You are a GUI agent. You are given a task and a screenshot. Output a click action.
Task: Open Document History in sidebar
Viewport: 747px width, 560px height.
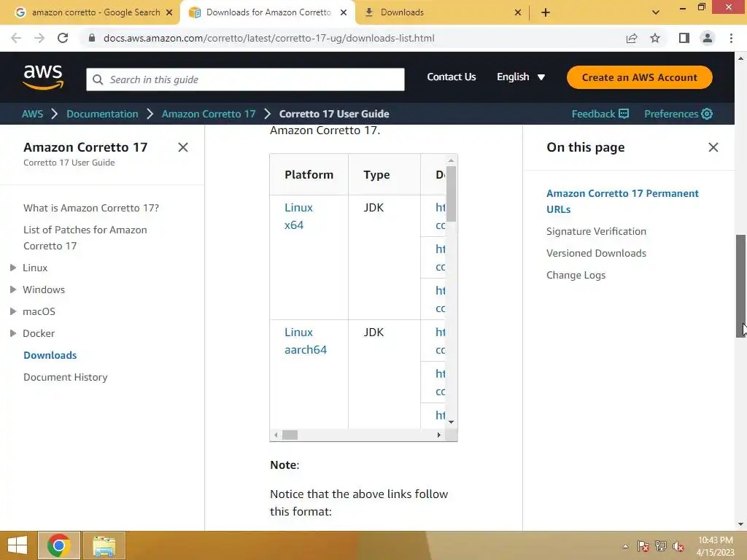[x=65, y=377]
